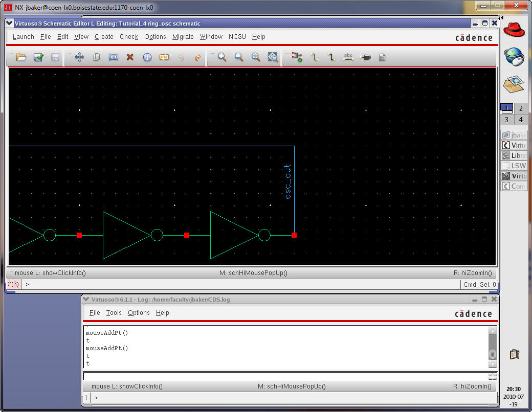
Task: Click the Zoom In magnifier icon
Action: pyautogui.click(x=222, y=58)
